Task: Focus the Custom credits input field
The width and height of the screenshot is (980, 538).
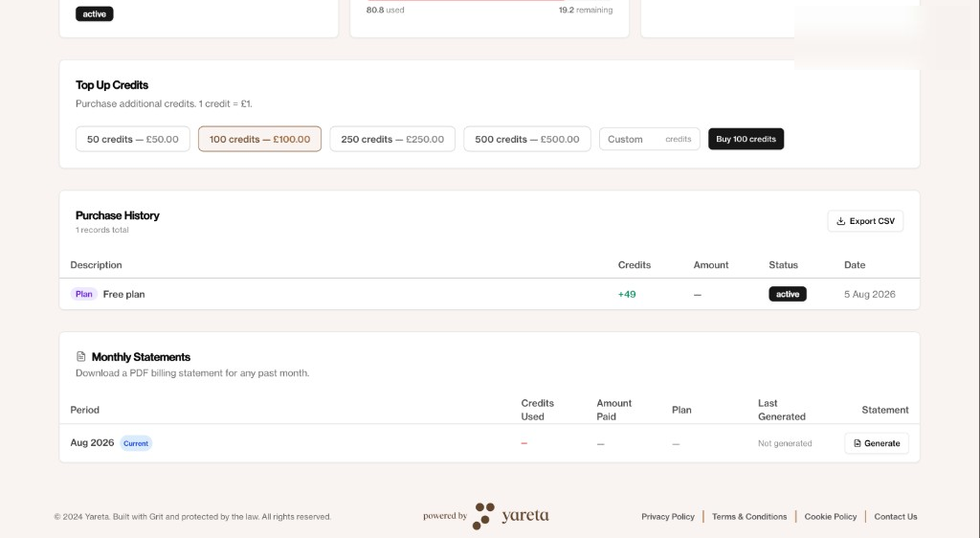Action: 650,139
